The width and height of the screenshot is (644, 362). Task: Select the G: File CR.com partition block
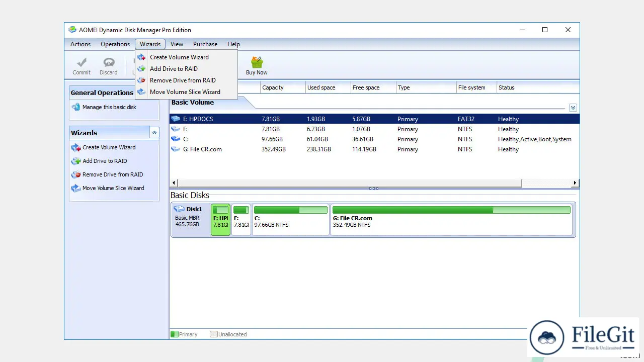pyautogui.click(x=451, y=220)
